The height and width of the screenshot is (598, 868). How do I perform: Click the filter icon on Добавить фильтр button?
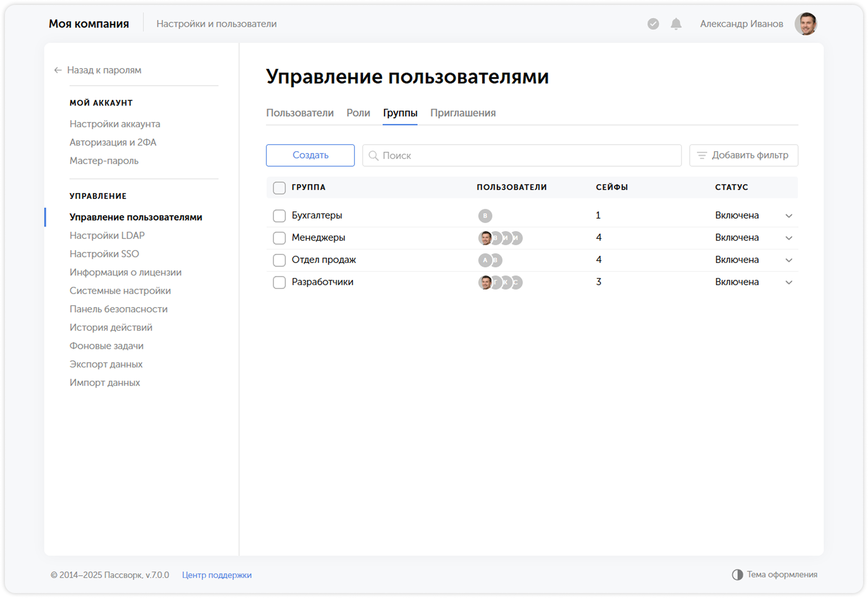(701, 155)
